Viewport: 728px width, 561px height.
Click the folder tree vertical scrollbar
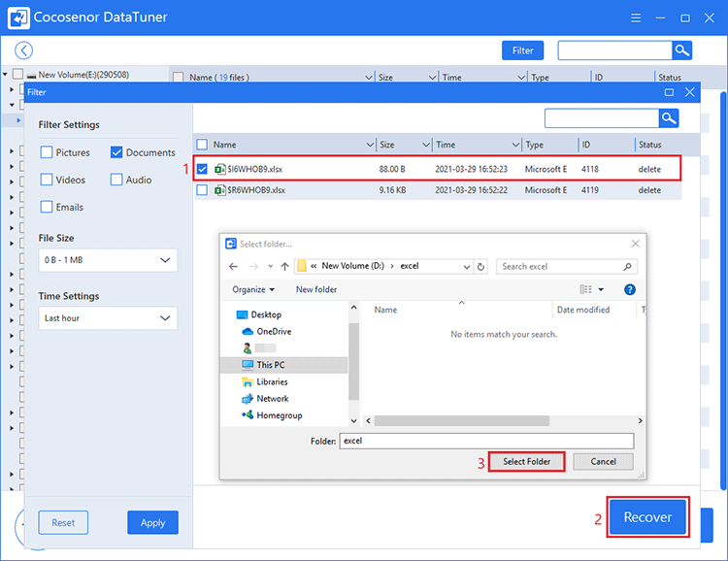point(353,362)
